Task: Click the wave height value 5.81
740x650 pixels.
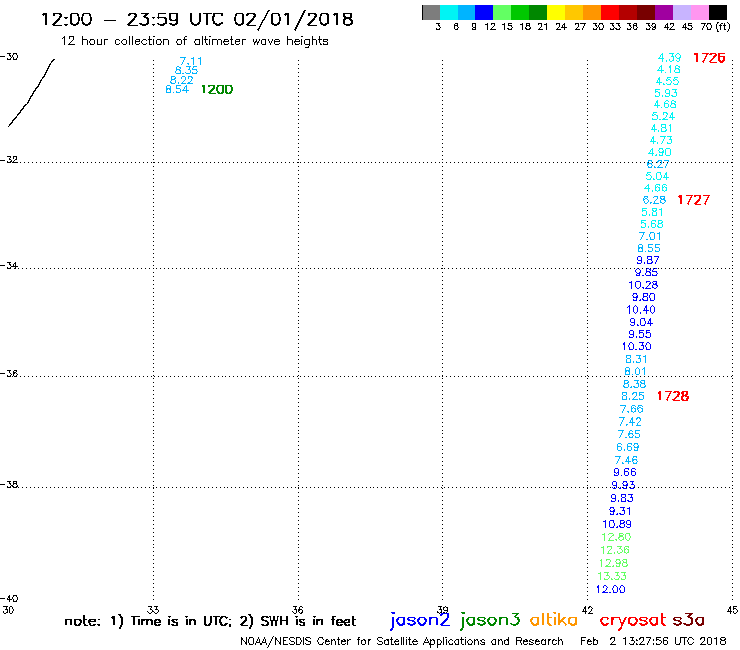Action: [652, 212]
